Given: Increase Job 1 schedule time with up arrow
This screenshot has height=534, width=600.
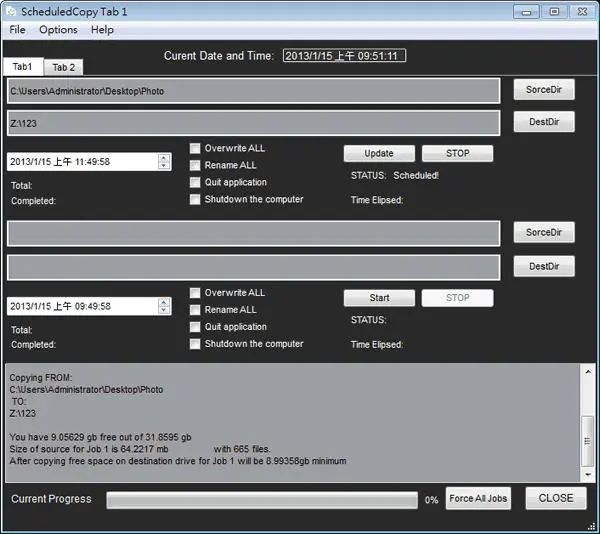Looking at the screenshot, I should (164, 158).
